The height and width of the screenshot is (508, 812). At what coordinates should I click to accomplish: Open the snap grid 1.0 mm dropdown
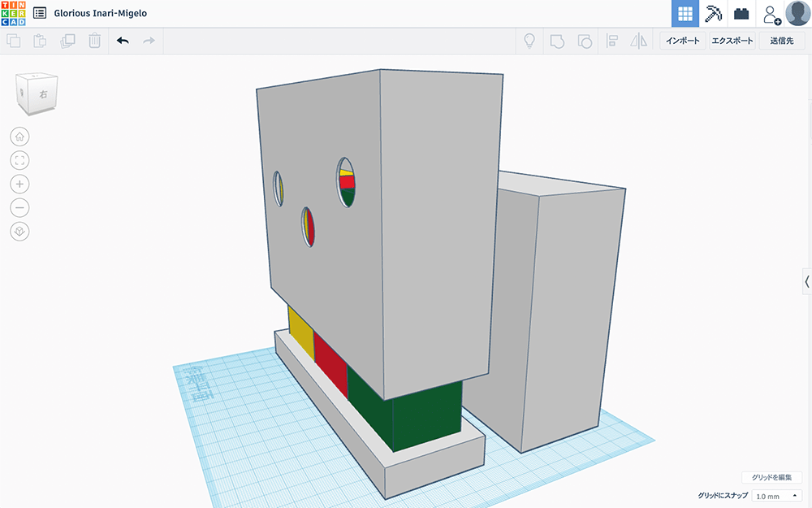776,496
